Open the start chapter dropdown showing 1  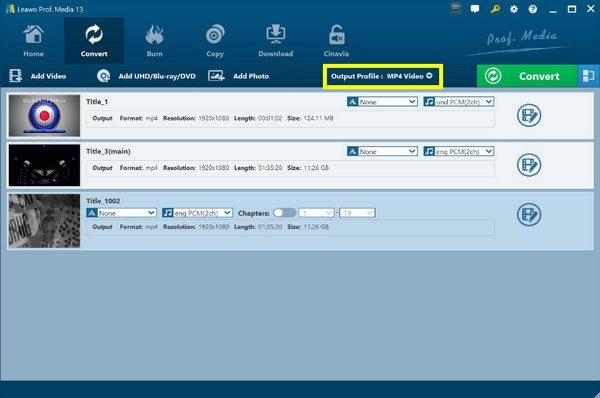[x=316, y=213]
